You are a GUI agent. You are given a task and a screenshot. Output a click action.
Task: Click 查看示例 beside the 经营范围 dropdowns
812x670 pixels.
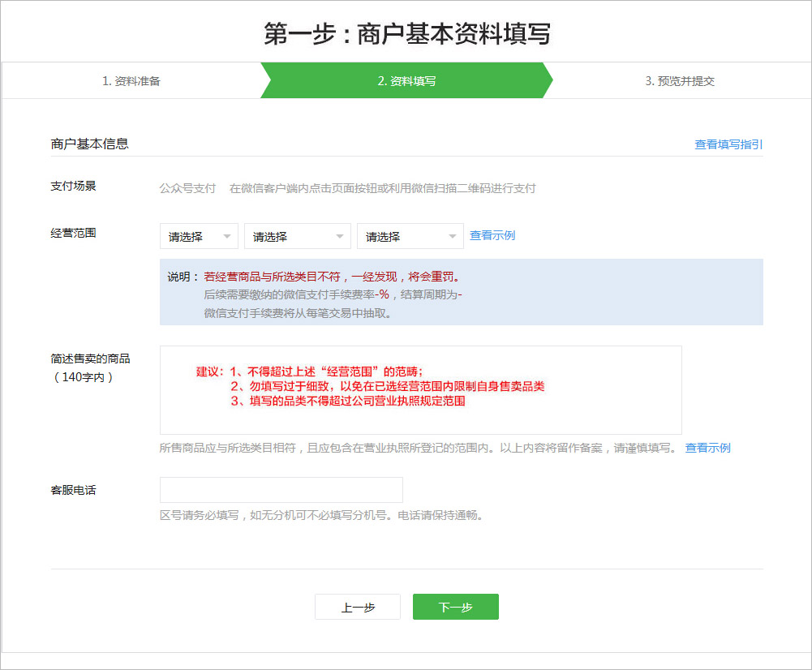(x=492, y=235)
